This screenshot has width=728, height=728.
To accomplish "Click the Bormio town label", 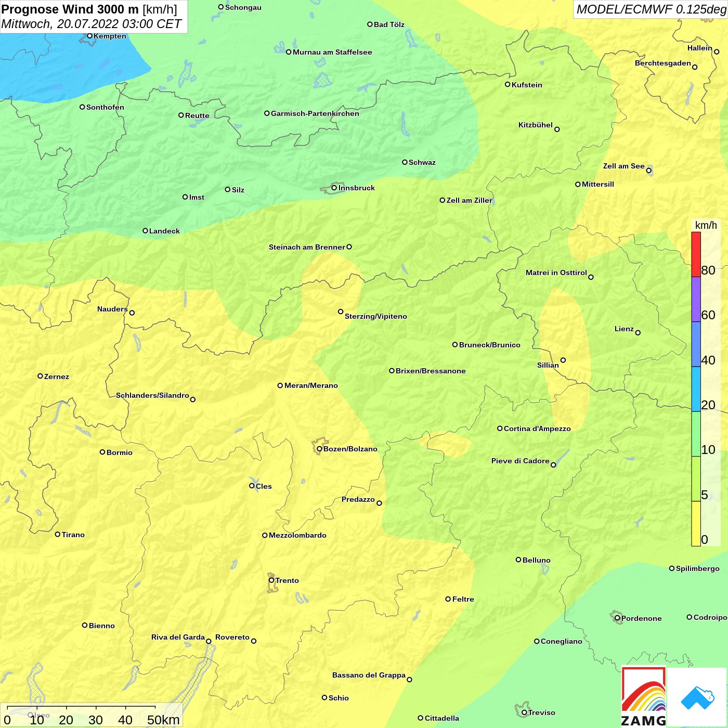I will [120, 452].
